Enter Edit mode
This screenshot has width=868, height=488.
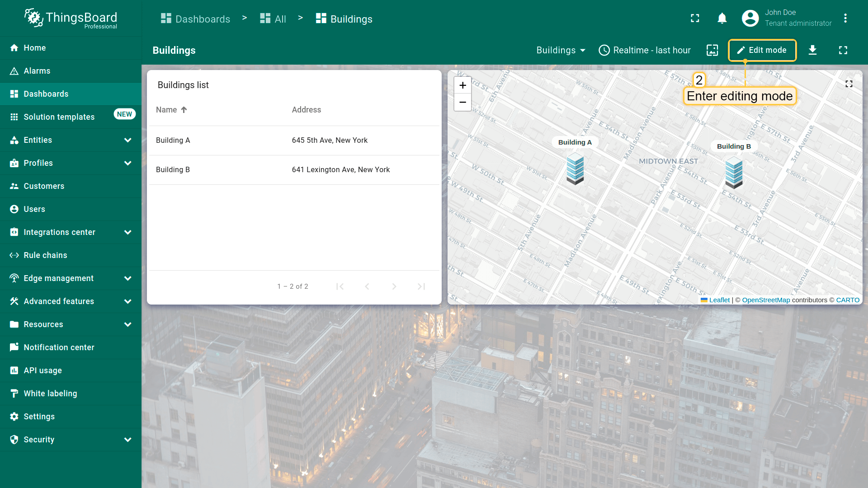click(762, 50)
